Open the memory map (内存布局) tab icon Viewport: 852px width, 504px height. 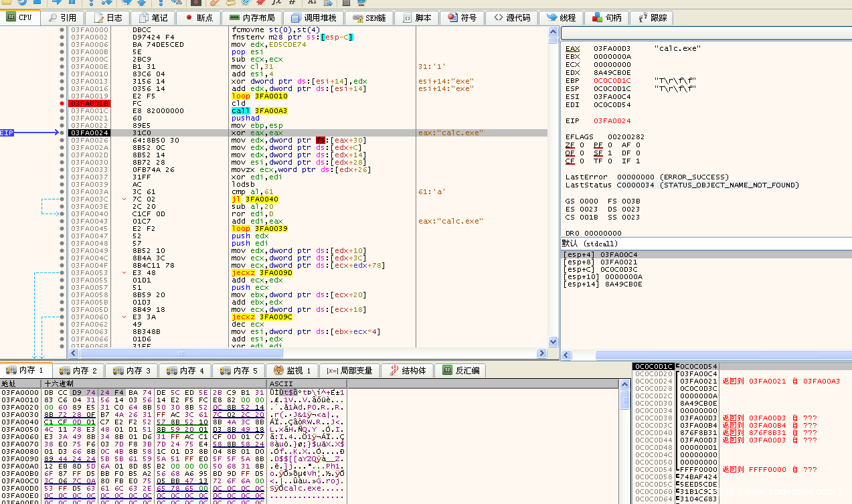point(234,17)
